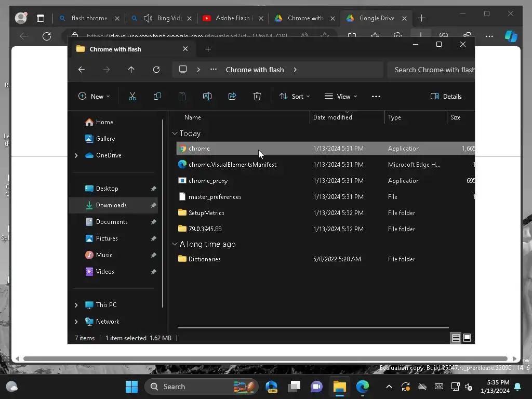The width and height of the screenshot is (532, 399).
Task: Open Copilot in Edge sidebar
Action: click(511, 36)
